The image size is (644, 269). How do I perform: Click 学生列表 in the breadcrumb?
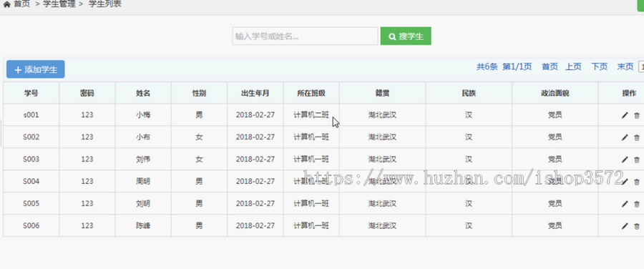click(105, 4)
